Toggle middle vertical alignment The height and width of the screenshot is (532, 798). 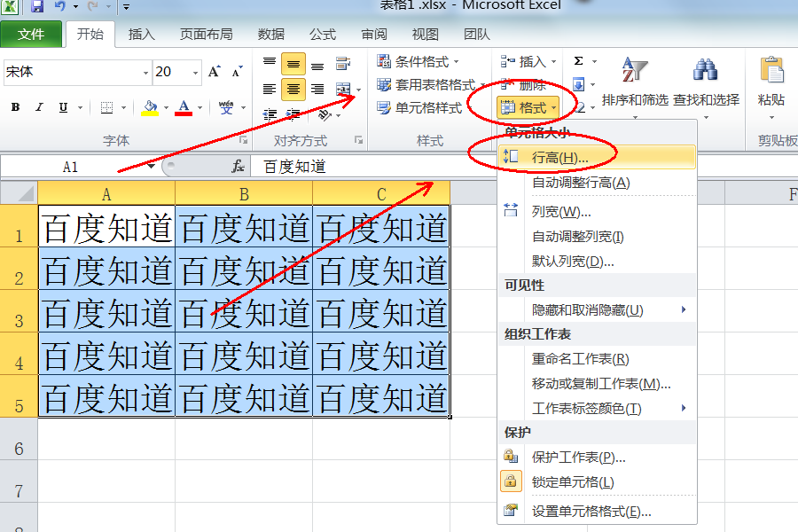click(x=293, y=64)
